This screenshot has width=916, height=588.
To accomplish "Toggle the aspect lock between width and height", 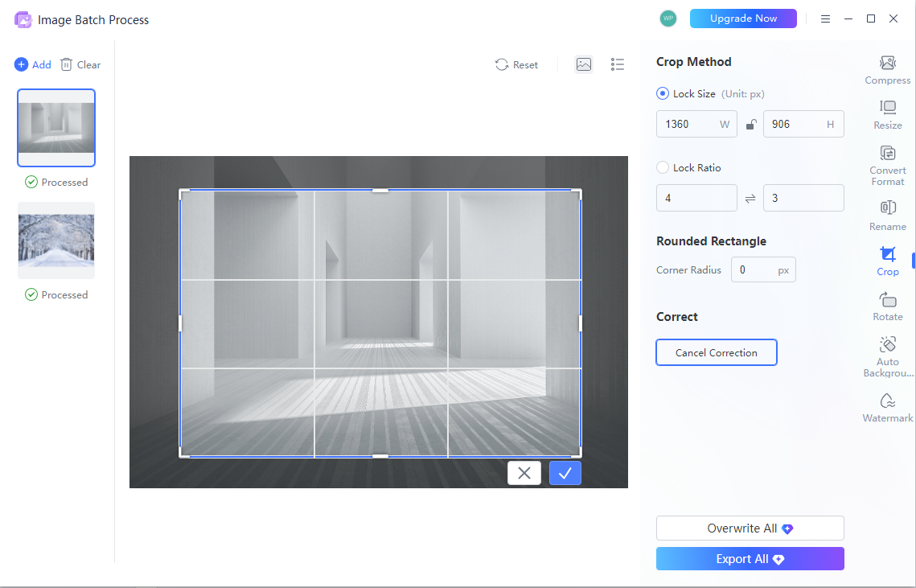I will [x=750, y=124].
